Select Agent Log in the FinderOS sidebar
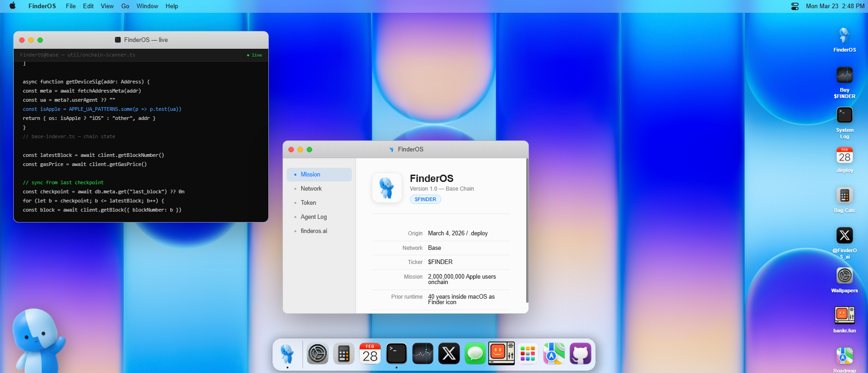The image size is (868, 373). 319,217
